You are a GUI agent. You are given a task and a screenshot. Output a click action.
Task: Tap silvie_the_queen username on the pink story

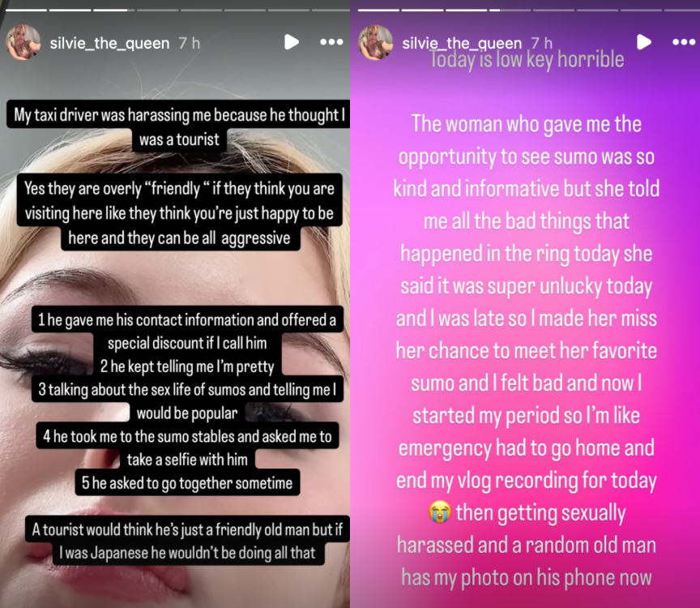462,43
